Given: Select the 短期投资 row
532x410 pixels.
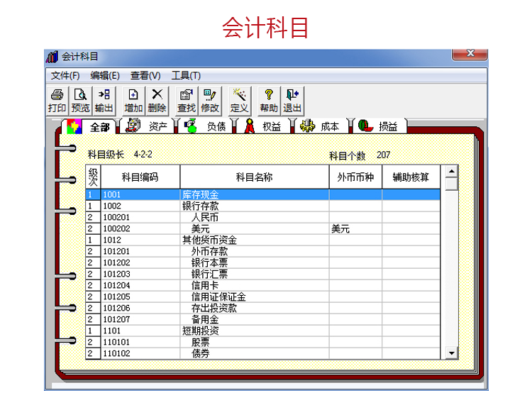Looking at the screenshot, I should pos(263,331).
